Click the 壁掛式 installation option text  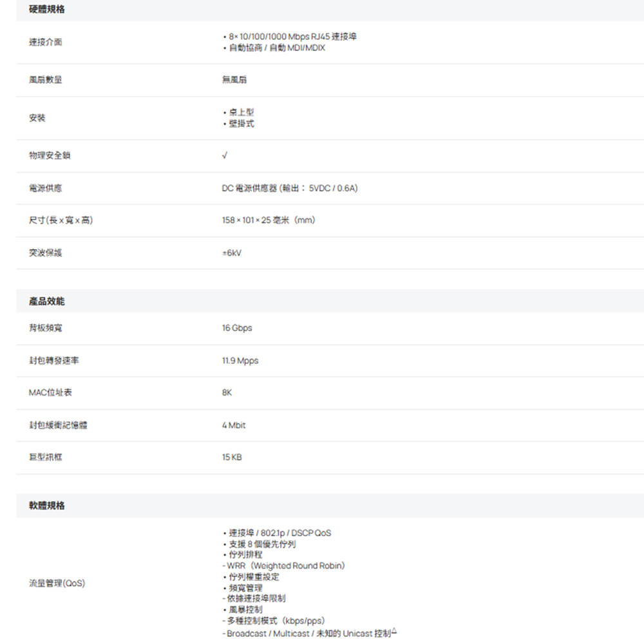[241, 124]
